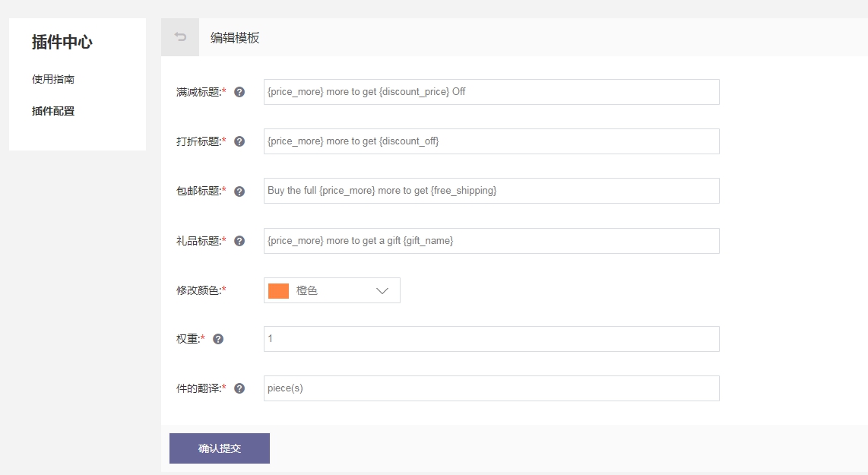The image size is (868, 475).
Task: Click help icon next to 打折标题
Action: [x=239, y=141]
